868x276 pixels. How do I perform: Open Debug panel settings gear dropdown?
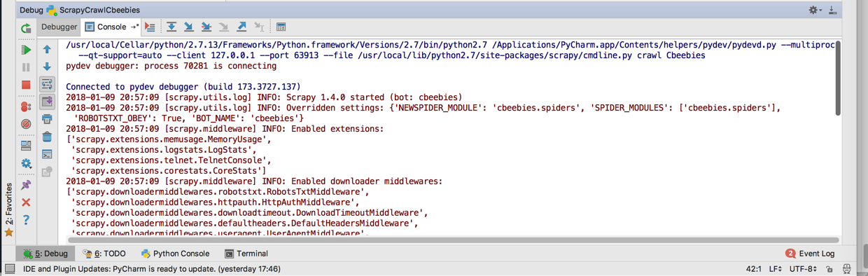815,10
